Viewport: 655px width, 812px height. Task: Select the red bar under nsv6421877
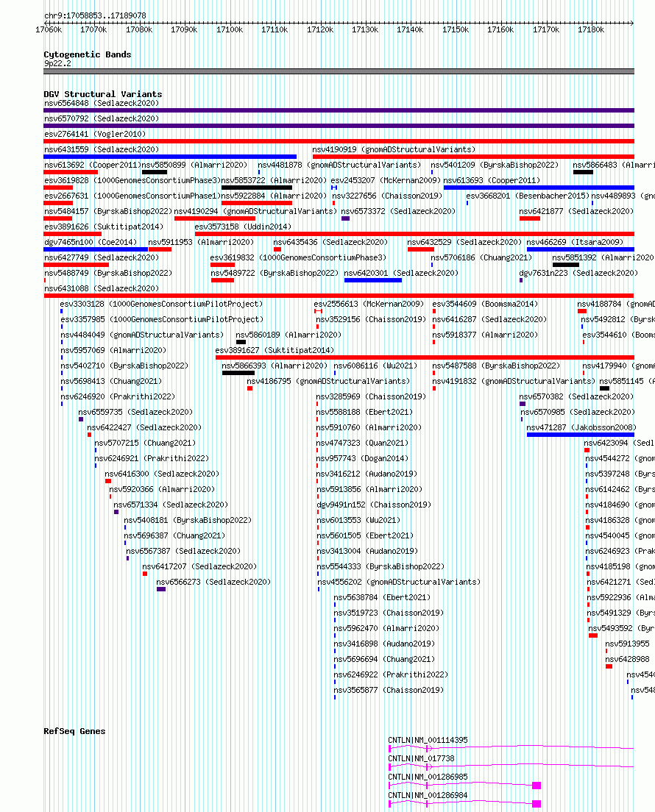click(530, 218)
